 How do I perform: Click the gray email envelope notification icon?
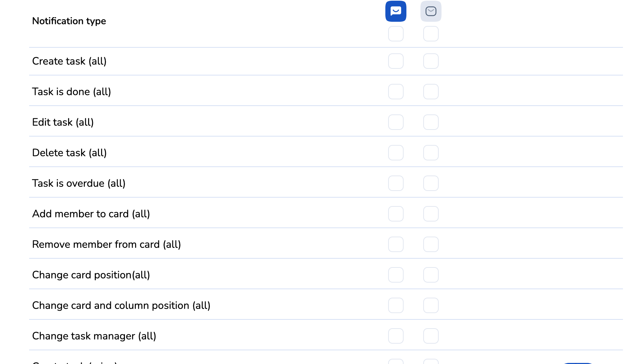431,11
